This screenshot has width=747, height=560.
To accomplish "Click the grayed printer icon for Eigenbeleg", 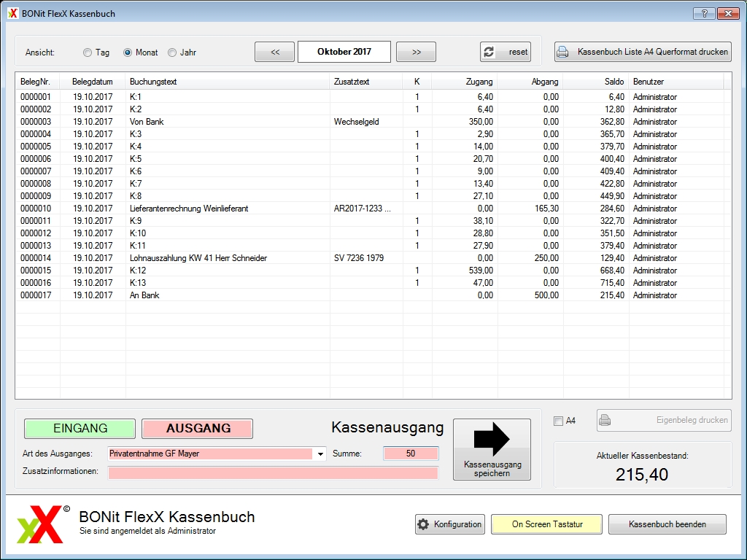I will tap(605, 420).
